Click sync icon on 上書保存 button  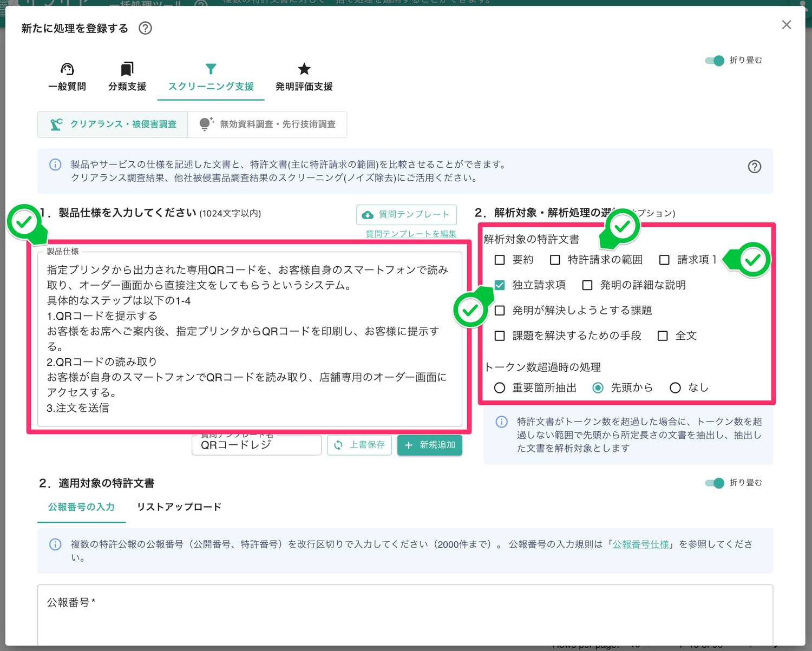[x=338, y=445]
